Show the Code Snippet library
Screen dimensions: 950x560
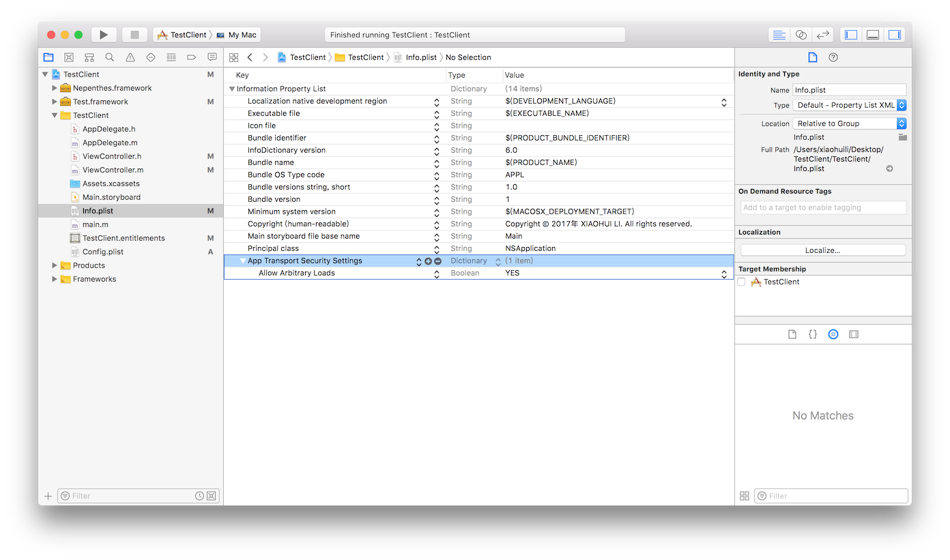(x=813, y=334)
